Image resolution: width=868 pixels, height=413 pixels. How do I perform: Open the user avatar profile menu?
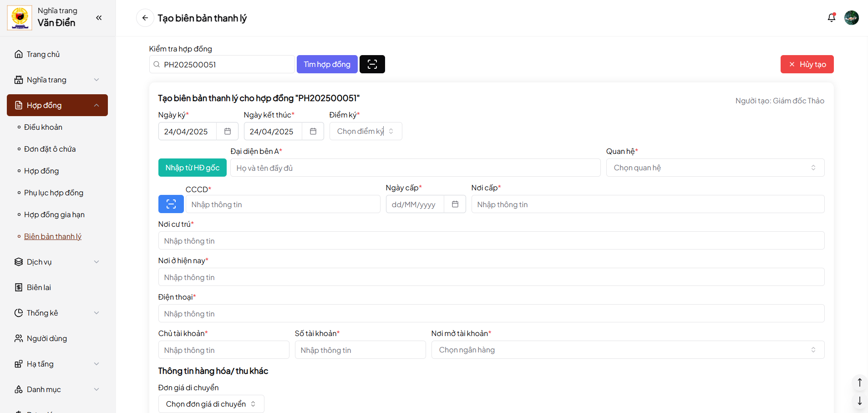point(851,18)
